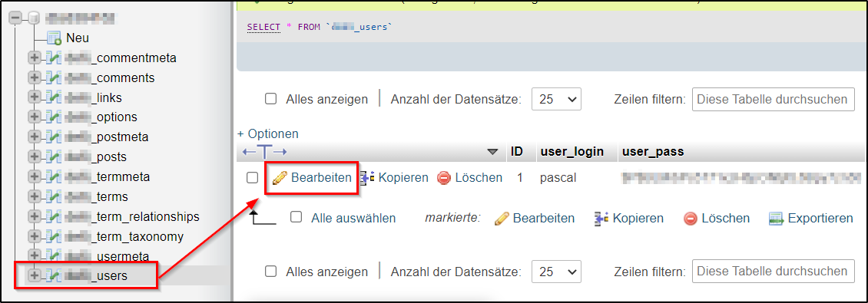
Task: Expand the _links table node
Action: tap(35, 98)
